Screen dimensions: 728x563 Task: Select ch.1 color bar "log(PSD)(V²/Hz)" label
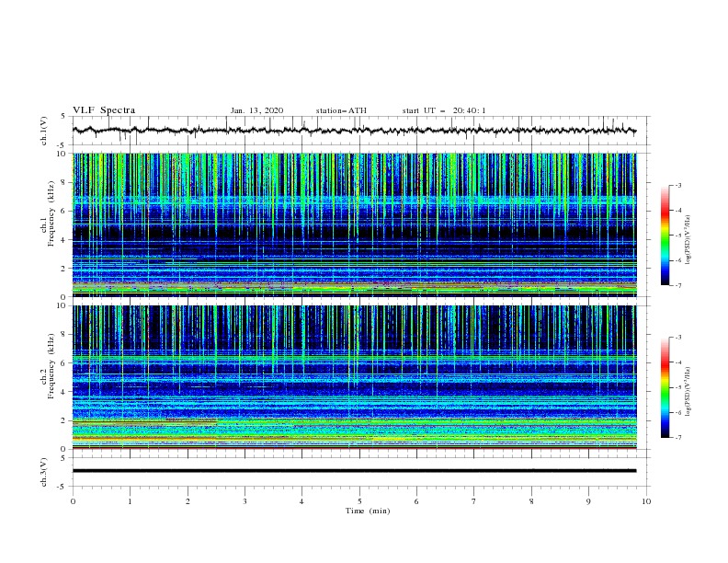tap(688, 240)
